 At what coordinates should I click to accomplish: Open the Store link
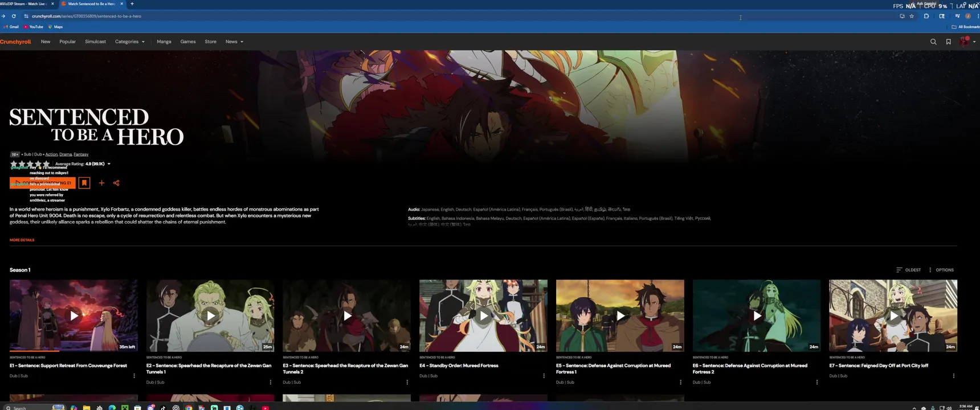[x=210, y=42]
